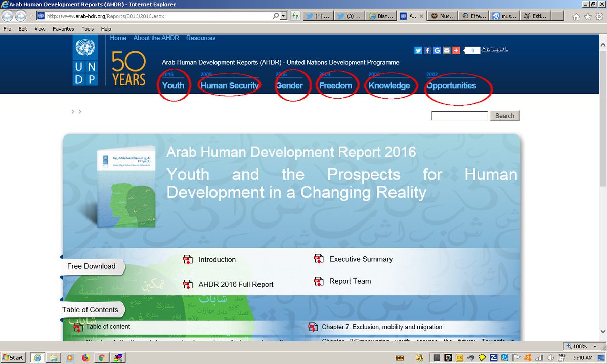Viewport: 607px width, 364px height.
Task: Open the Introduction download link
Action: pos(217,260)
